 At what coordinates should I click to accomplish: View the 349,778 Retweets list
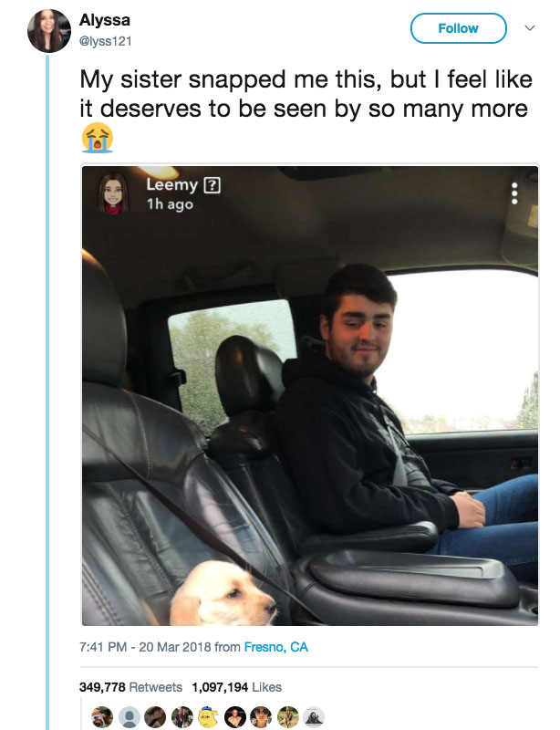[131, 687]
